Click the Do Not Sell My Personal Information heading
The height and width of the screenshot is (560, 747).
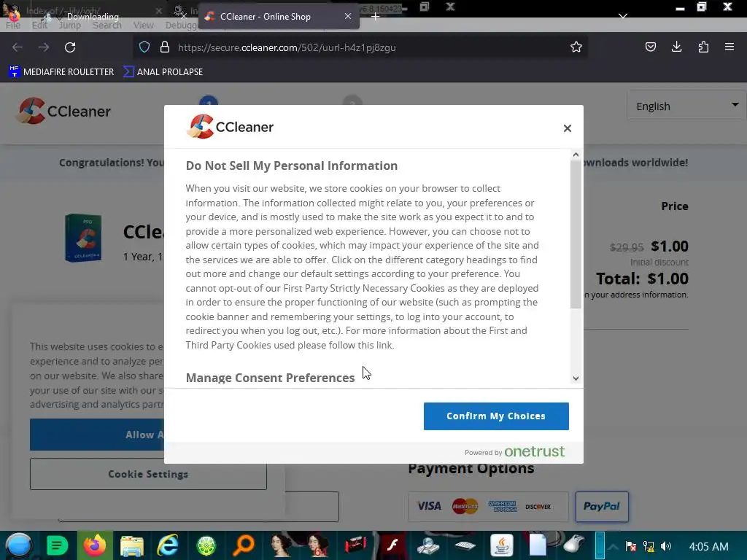click(292, 166)
